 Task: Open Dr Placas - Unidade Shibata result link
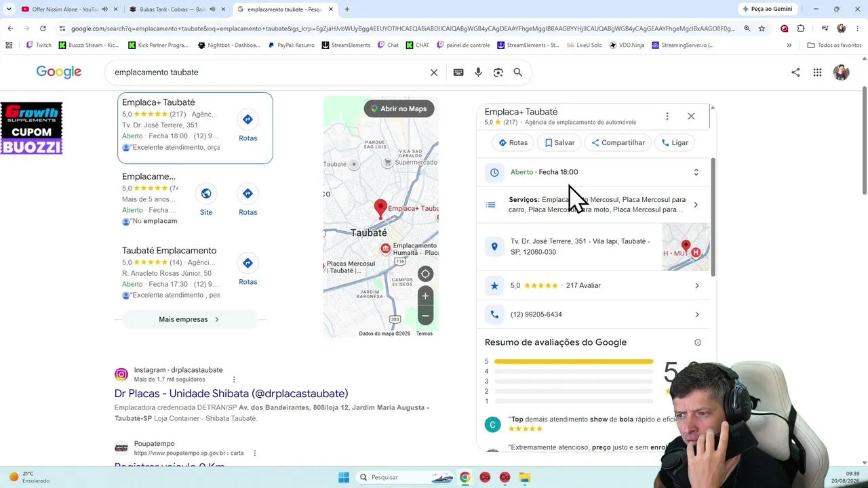231,394
